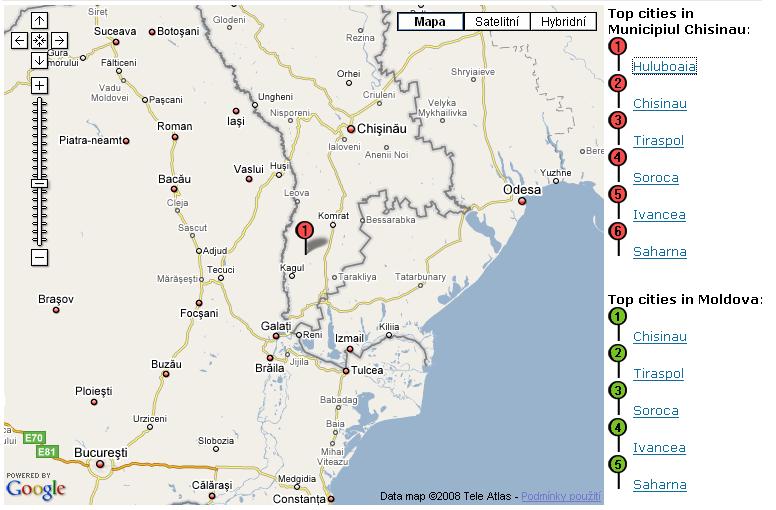Switch to the Satelitní view

click(496, 22)
